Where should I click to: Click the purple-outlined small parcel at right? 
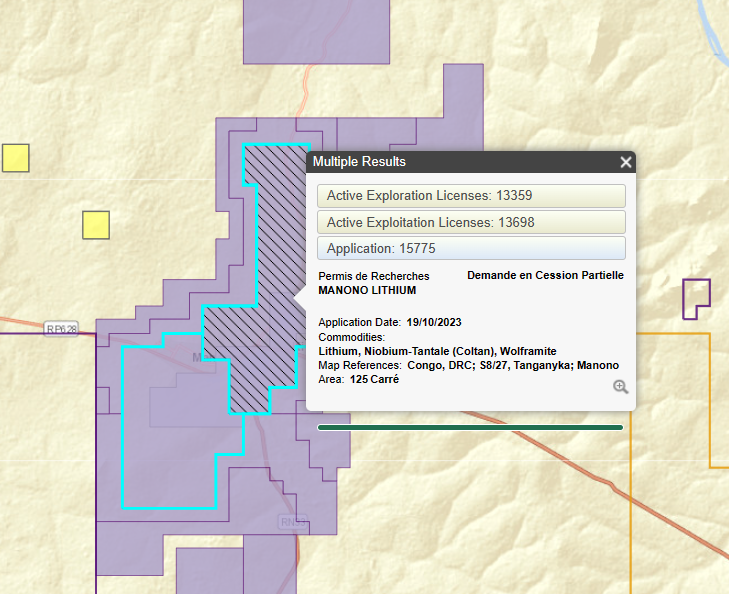[696, 299]
